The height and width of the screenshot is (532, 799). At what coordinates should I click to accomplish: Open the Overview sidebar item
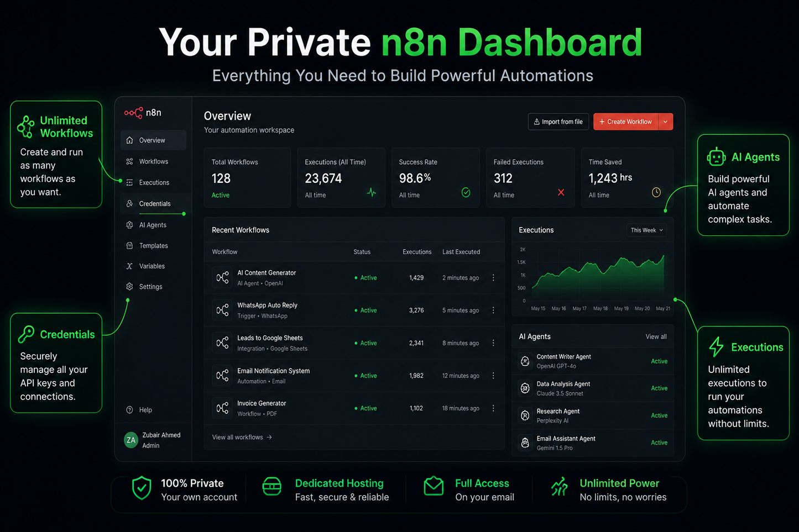[153, 140]
